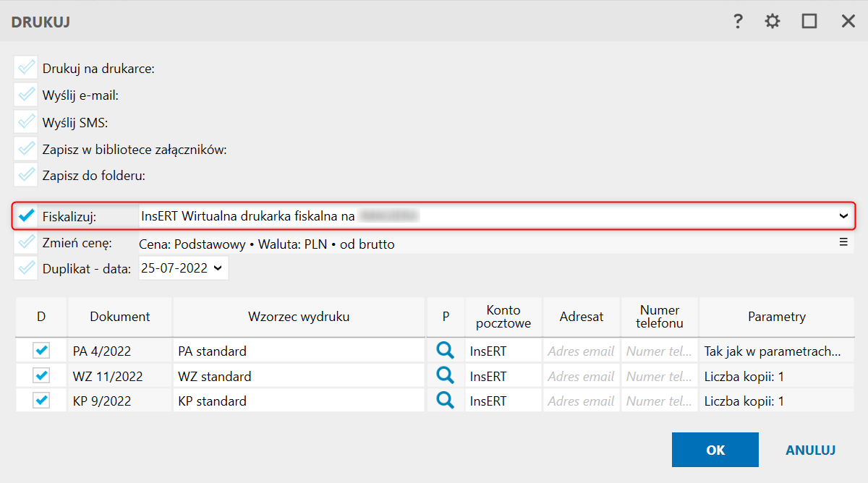Toggle the Wyślij e-mail checkbox

[x=26, y=95]
